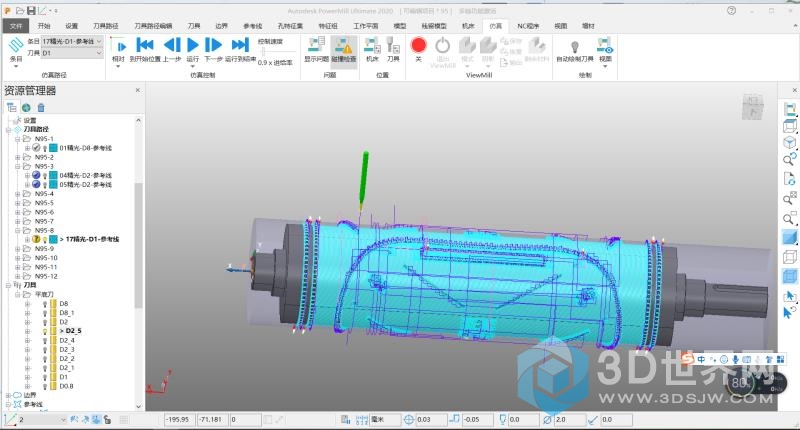The width and height of the screenshot is (800, 430).
Task: Turn off ViewMill with the red button
Action: [x=418, y=45]
